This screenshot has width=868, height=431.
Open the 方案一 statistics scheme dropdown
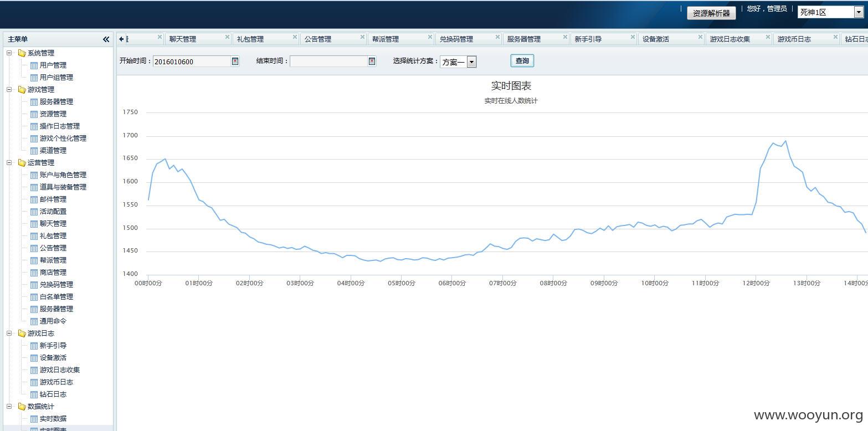[471, 62]
